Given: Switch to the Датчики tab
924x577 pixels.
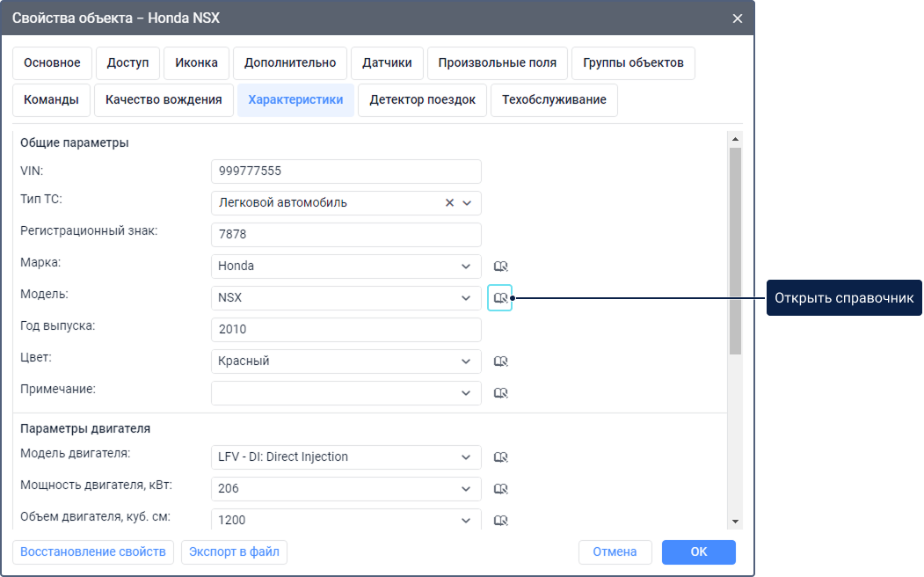Looking at the screenshot, I should point(387,63).
